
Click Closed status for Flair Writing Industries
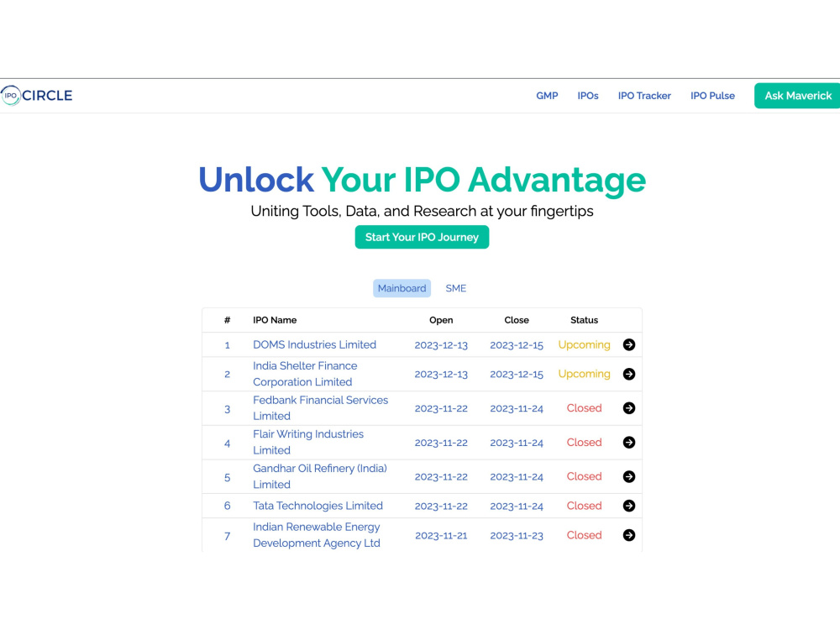pos(584,443)
